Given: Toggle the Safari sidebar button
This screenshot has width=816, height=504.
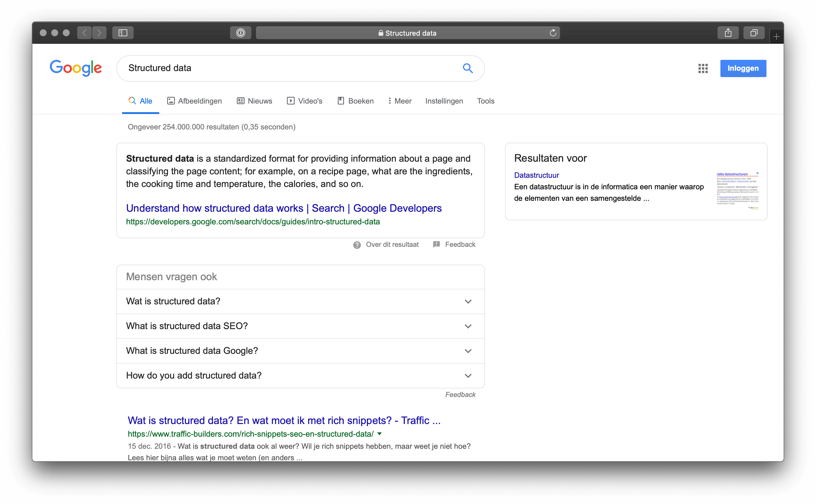Looking at the screenshot, I should pos(123,33).
